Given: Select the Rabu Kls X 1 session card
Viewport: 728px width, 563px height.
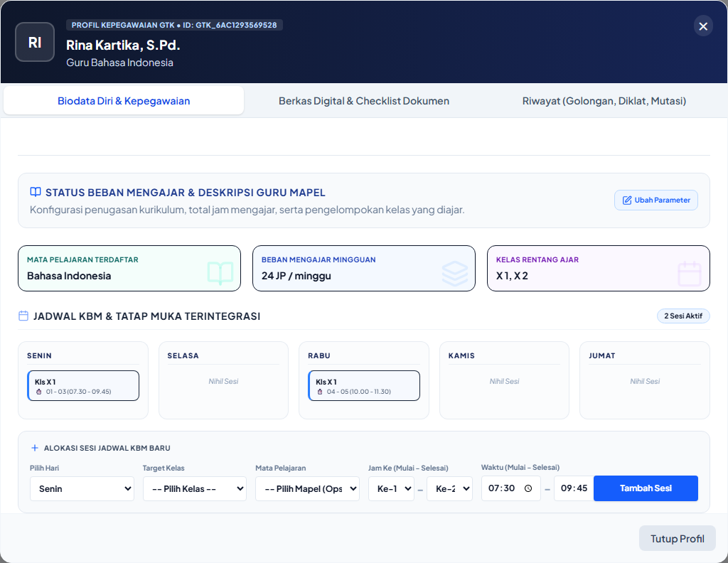Looking at the screenshot, I should coord(364,386).
